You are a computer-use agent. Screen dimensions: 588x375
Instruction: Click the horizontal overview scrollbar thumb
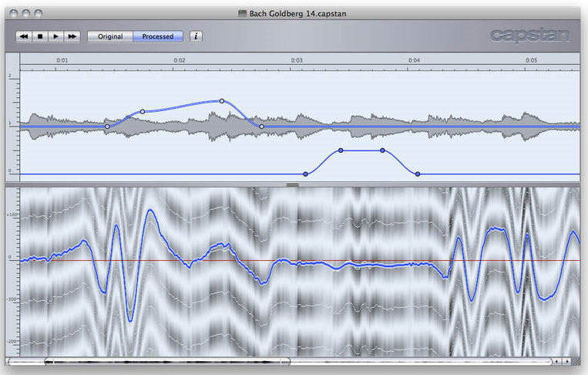(168, 362)
